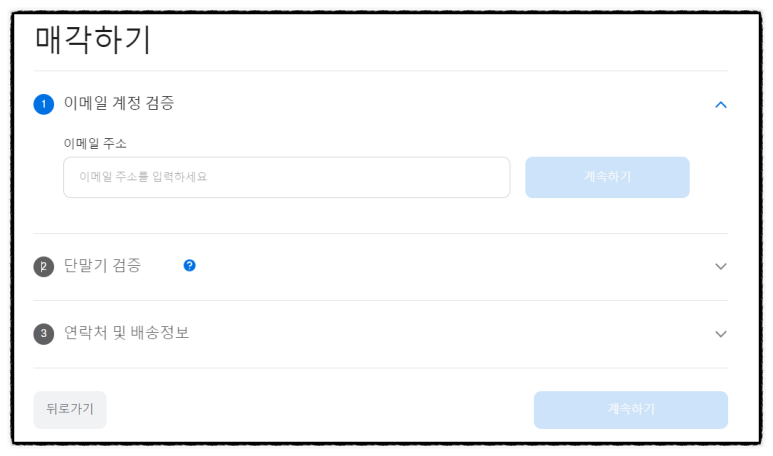Collapse the 이메일 계정 검증 section chevron
The image size is (773, 456).
pyautogui.click(x=721, y=105)
